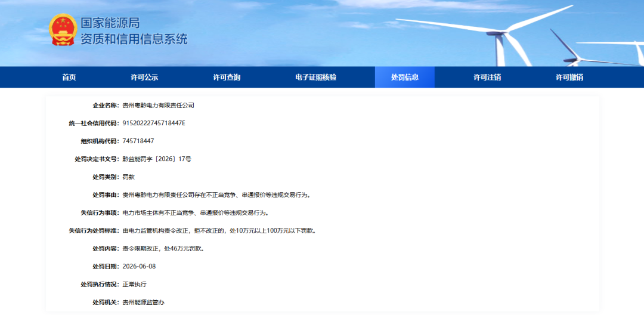Click the 处罚决定书文号 field label
Image resolution: width=644 pixels, height=315 pixels.
click(x=97, y=159)
